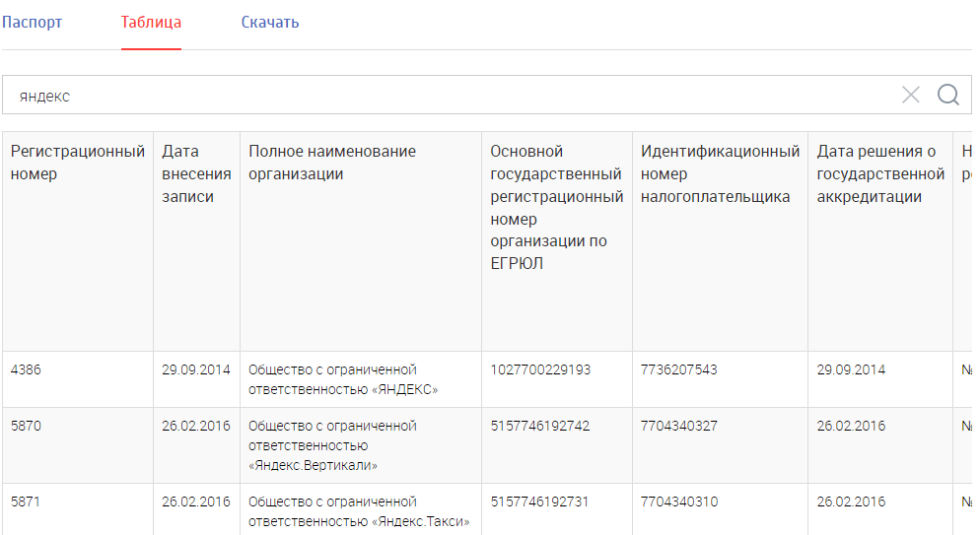Select the «ЯНДЕКС» organization name cell

(361, 379)
